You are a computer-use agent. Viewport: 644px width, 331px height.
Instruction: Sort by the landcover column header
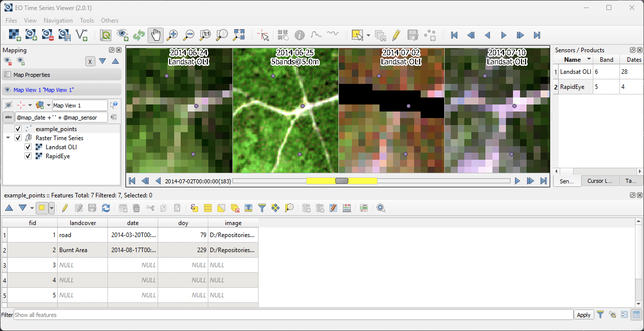tap(83, 223)
